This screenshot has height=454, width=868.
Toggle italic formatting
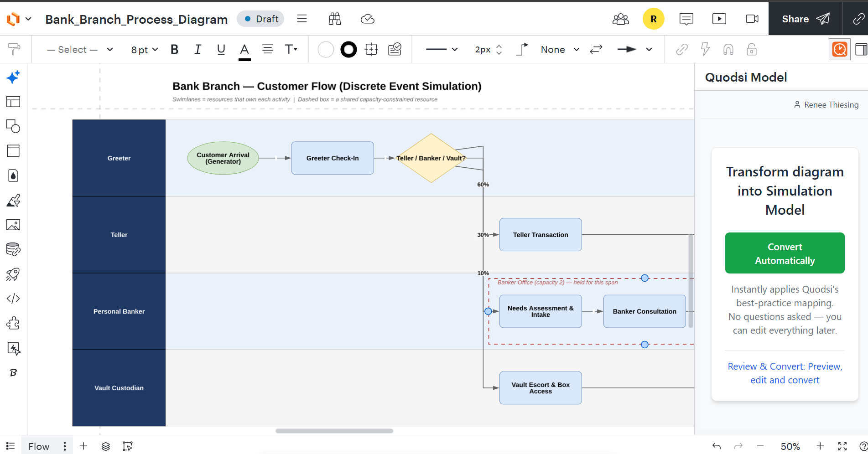click(x=198, y=49)
